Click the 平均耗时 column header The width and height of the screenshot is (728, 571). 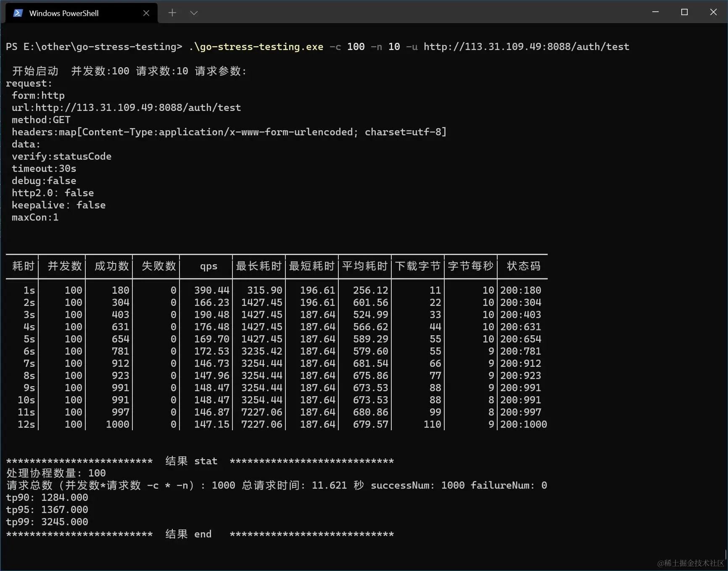tap(364, 266)
